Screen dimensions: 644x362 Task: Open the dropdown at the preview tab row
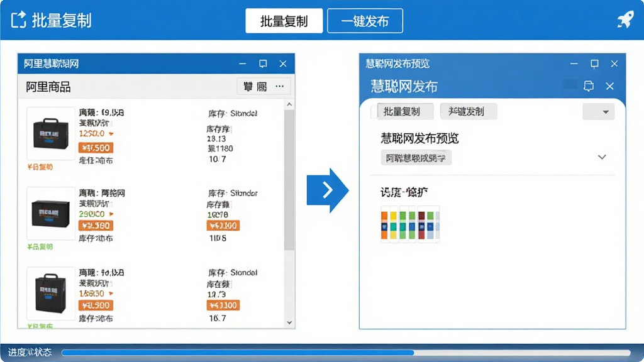point(599,112)
